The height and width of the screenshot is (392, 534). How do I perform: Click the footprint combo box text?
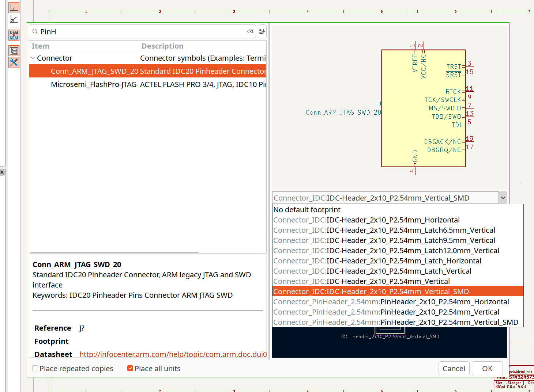pos(386,198)
